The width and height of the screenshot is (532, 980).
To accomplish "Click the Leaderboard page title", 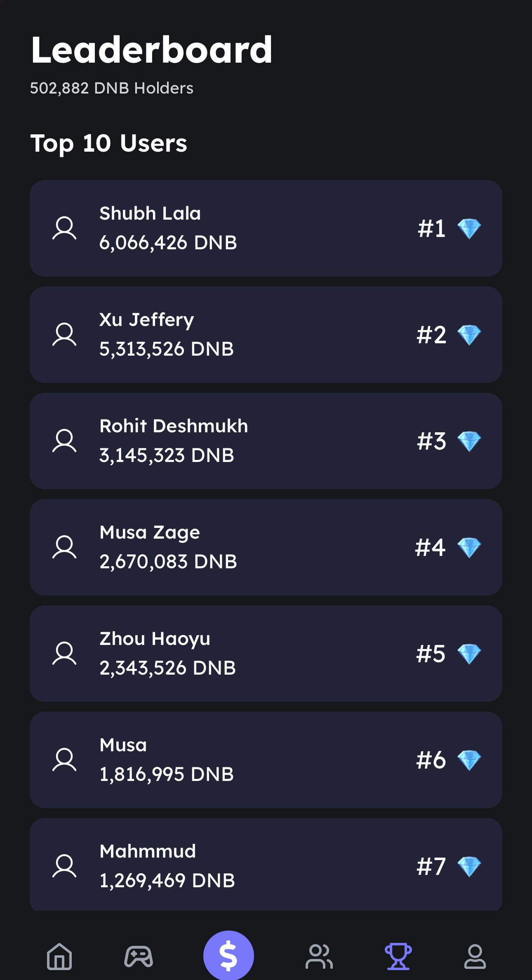I will (152, 50).
